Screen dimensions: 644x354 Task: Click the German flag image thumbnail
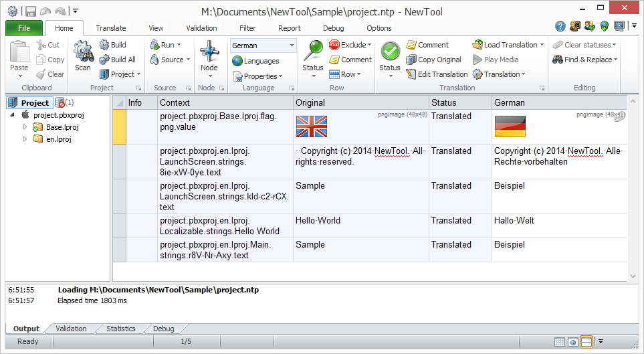pos(510,126)
